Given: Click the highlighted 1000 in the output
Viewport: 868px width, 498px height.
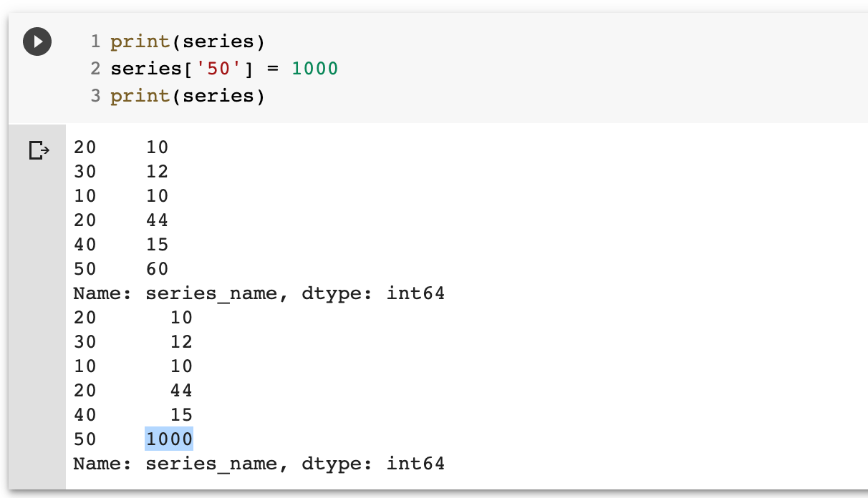Looking at the screenshot, I should coord(169,439).
